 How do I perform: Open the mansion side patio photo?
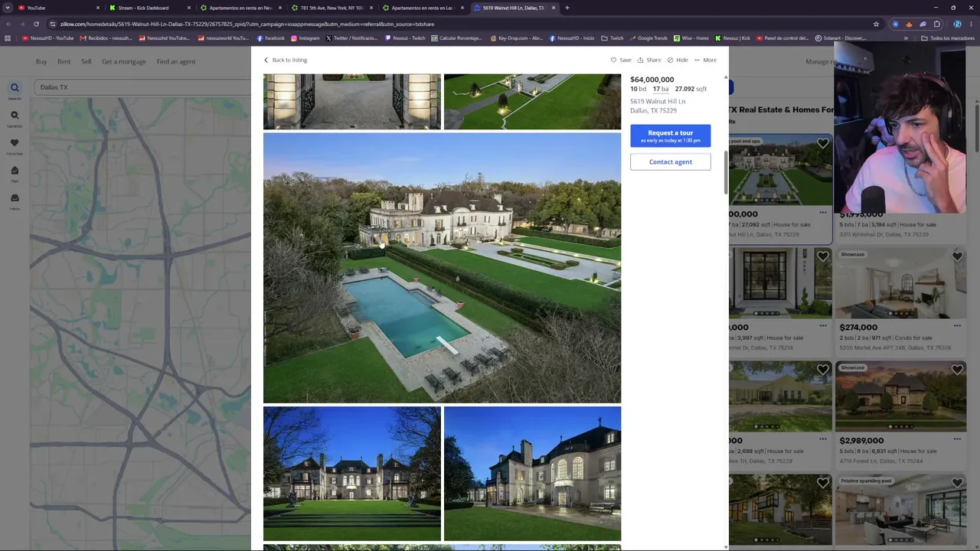tap(532, 474)
